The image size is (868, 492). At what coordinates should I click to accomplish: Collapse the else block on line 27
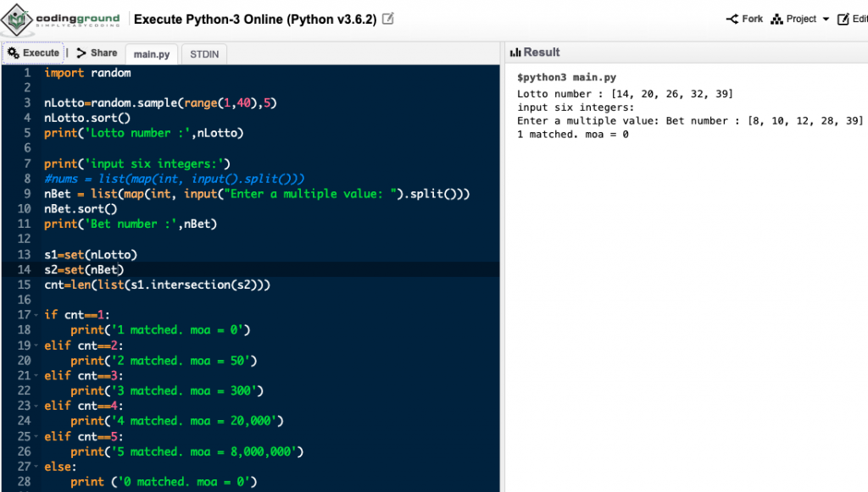pyautogui.click(x=36, y=467)
